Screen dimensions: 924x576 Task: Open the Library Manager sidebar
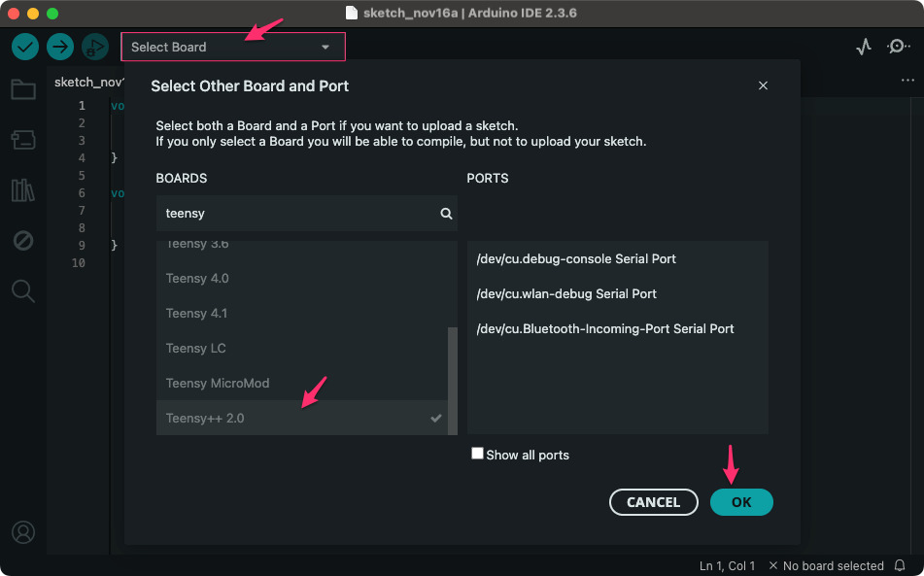click(23, 189)
